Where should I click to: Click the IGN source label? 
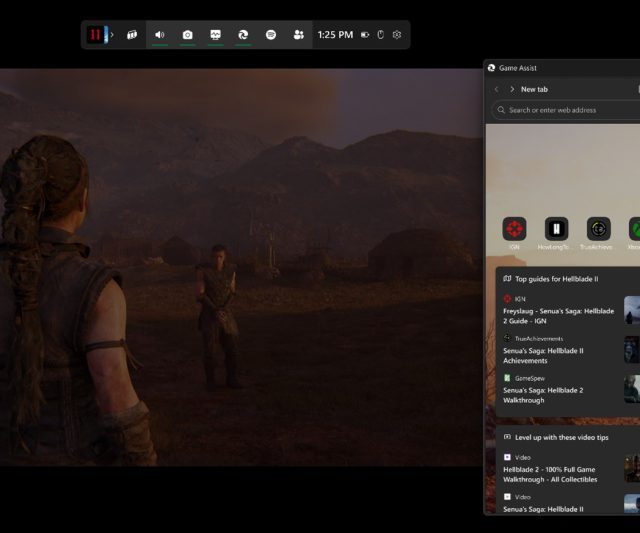[520, 299]
